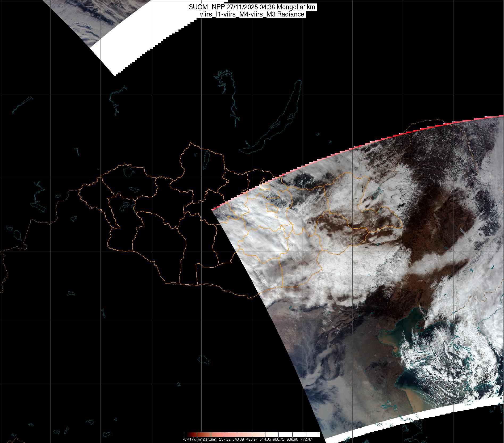Click the "-0.41W/(m^2.sr.um)" scale label
This screenshot has height=443, width=504.
click(x=199, y=439)
